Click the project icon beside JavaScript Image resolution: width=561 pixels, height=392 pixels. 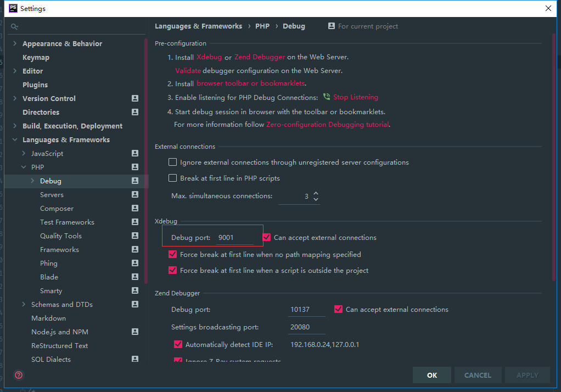pos(135,153)
